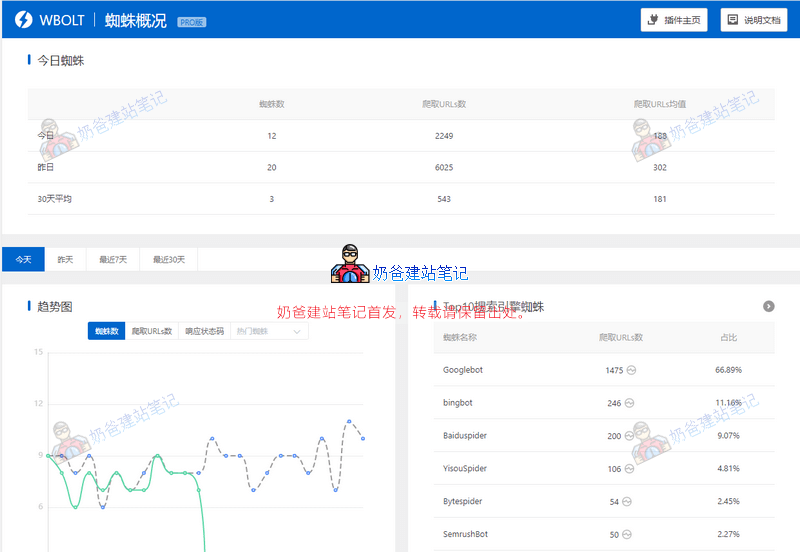
Task: Switch chart to 爬取URLs数 metric
Action: [x=152, y=331]
